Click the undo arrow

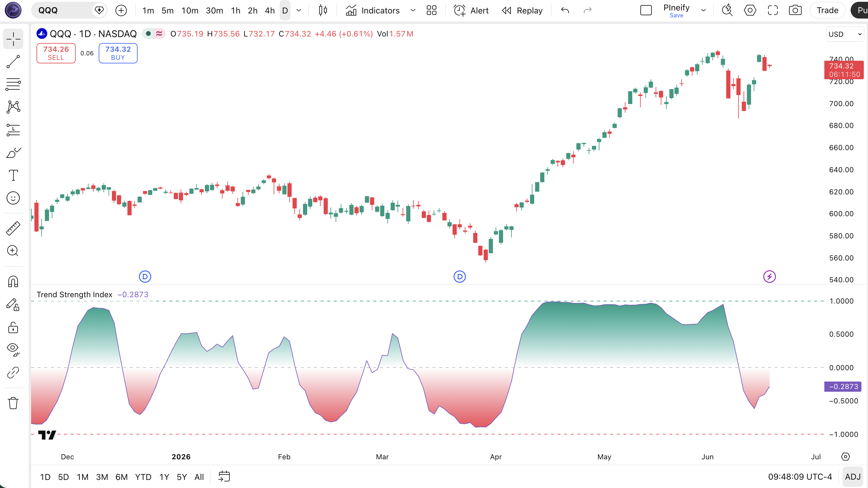[565, 10]
